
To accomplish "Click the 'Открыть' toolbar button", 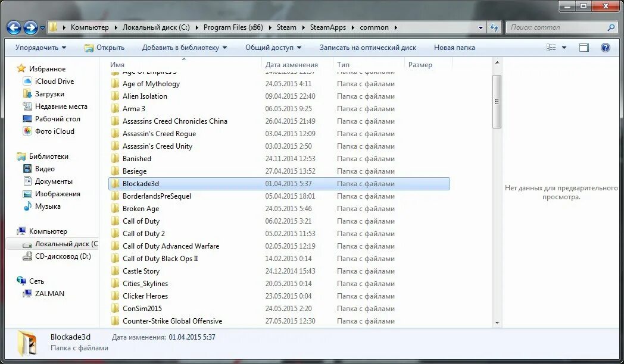I will (x=105, y=48).
